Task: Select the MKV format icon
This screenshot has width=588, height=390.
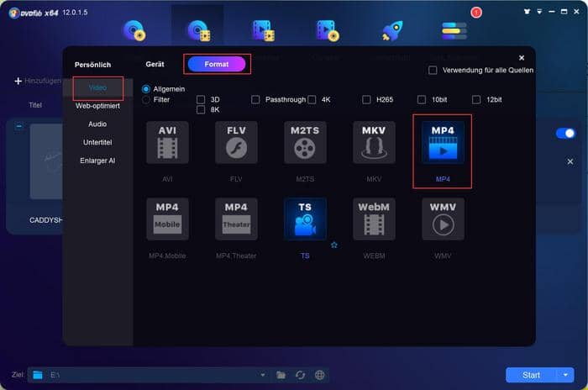Action: 374,142
